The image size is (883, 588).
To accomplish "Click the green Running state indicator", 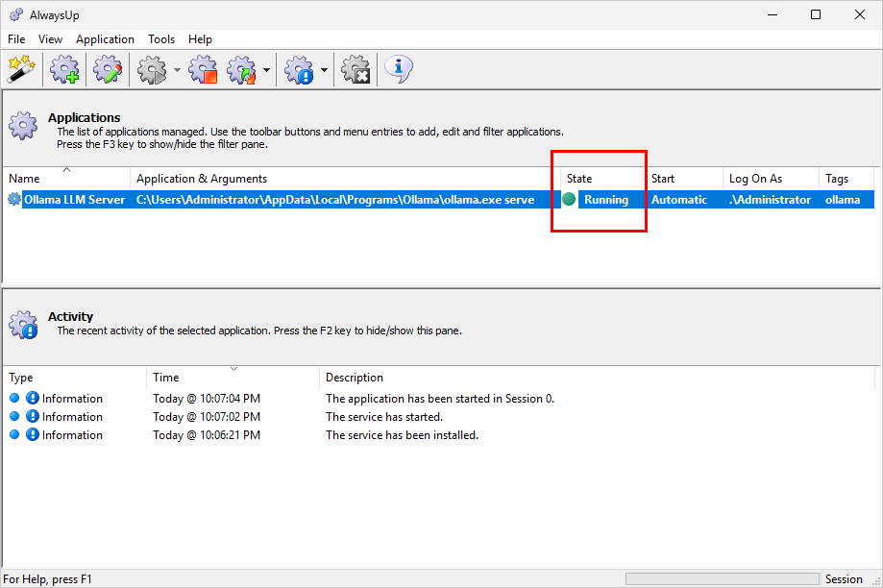I will 570,200.
